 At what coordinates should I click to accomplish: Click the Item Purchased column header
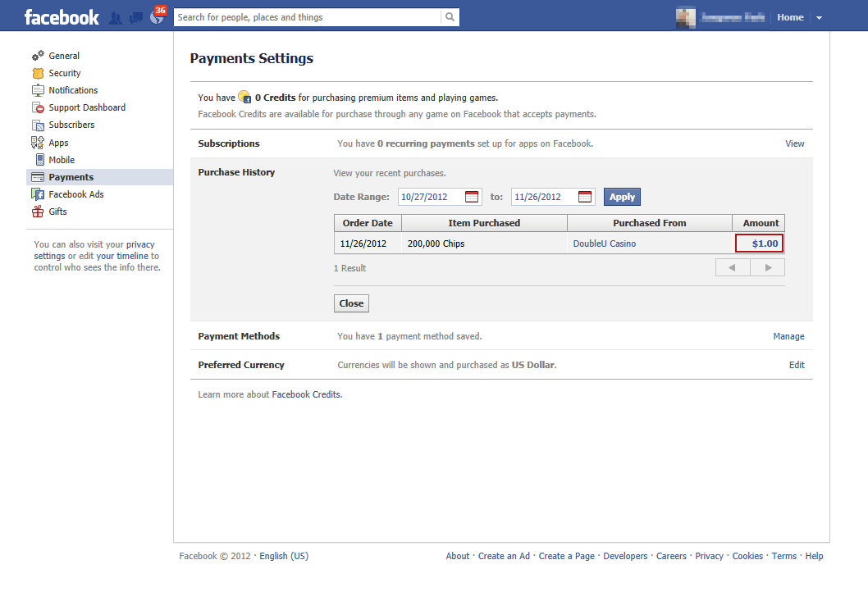484,223
